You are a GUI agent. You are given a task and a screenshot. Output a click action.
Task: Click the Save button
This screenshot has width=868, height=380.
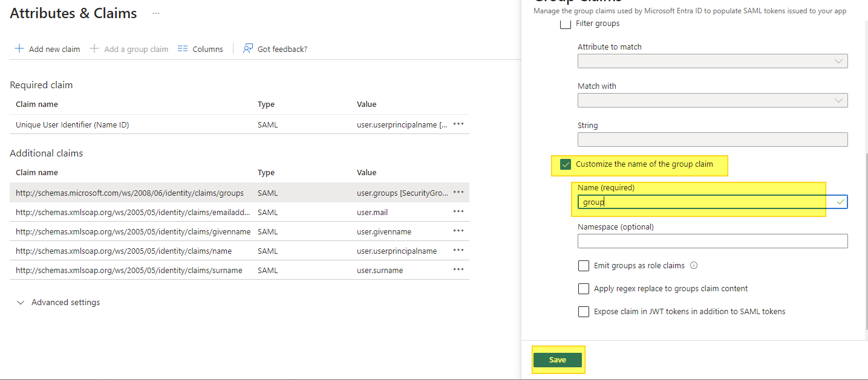557,360
